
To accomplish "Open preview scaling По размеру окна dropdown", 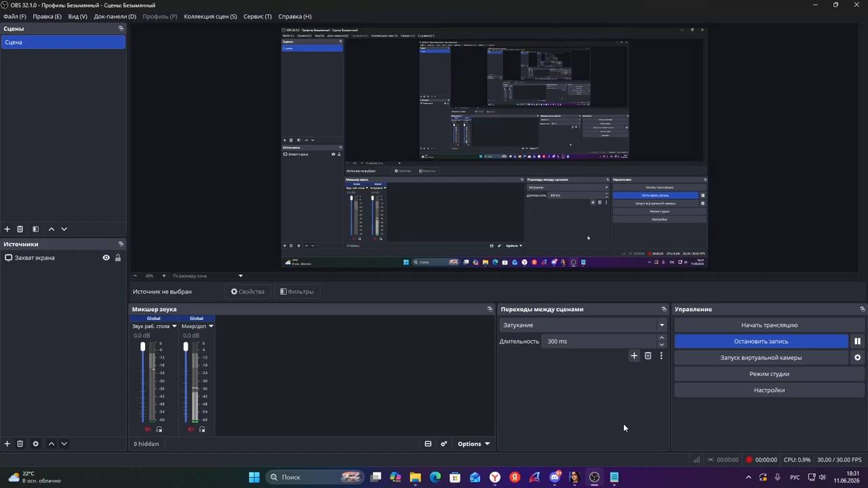I will tap(208, 276).
